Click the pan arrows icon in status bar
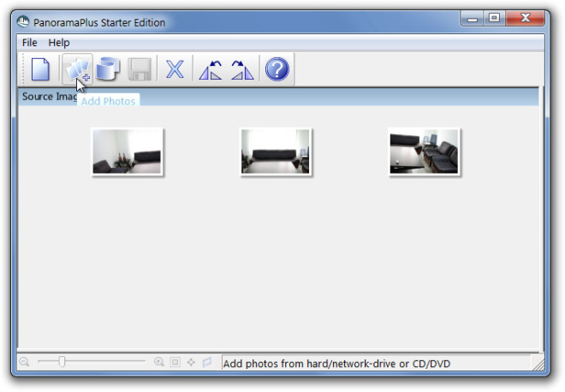 pyautogui.click(x=191, y=362)
